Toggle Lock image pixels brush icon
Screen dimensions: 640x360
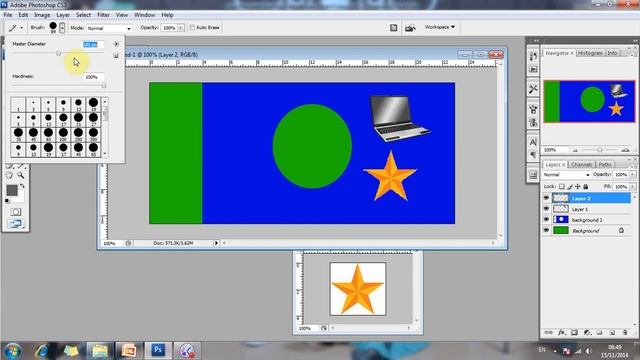click(570, 187)
